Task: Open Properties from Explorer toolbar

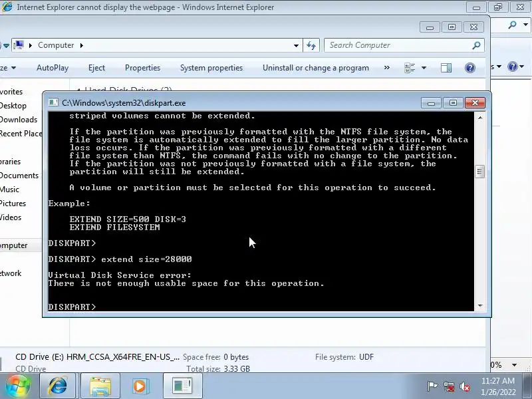Action: point(142,68)
